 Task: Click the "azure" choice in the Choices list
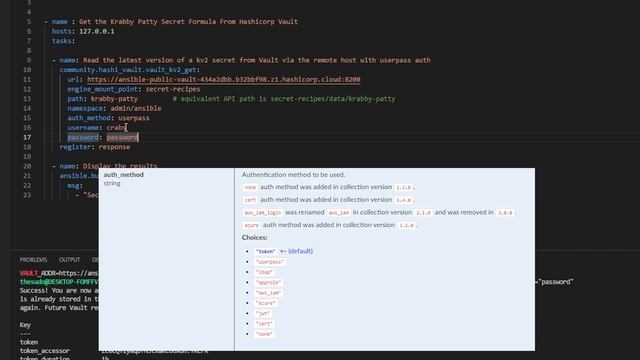tap(265, 303)
